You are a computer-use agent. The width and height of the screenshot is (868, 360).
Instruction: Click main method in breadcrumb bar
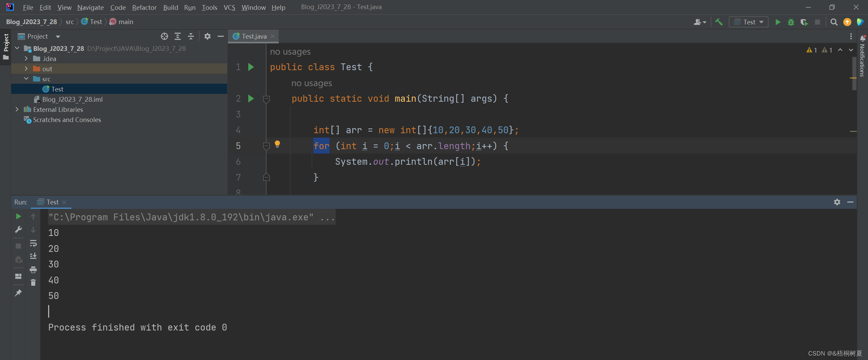click(122, 22)
